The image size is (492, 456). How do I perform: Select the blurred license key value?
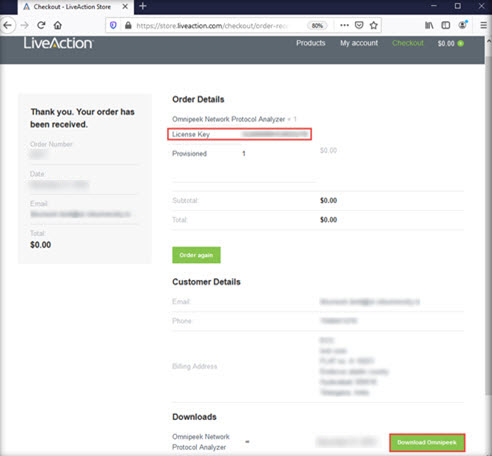click(275, 134)
